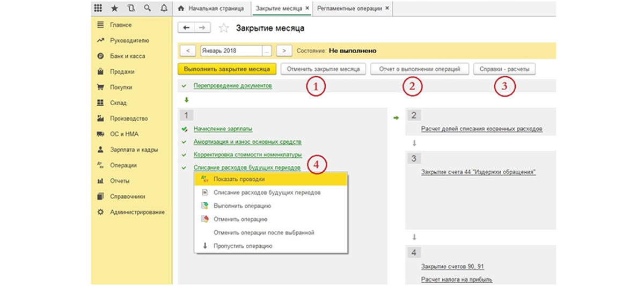Screen dimensions: 644x286
Task: Choose Выполнить операцию in context menu
Action: pos(271,206)
